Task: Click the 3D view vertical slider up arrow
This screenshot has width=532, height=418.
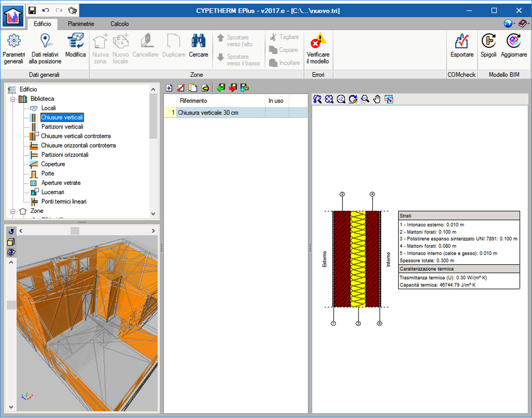Action: click(11, 262)
